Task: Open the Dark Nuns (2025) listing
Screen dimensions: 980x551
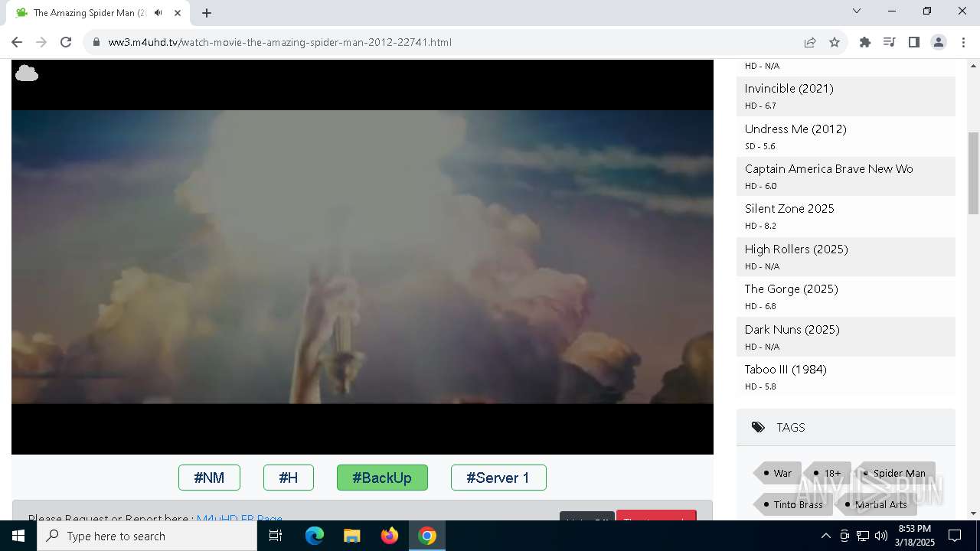Action: point(792,330)
